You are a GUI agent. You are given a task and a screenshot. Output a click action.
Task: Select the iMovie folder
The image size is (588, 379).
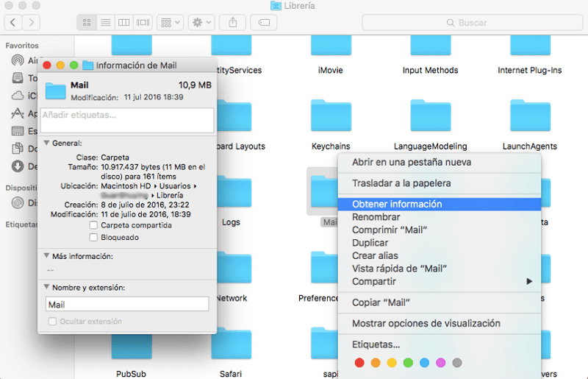coord(331,45)
